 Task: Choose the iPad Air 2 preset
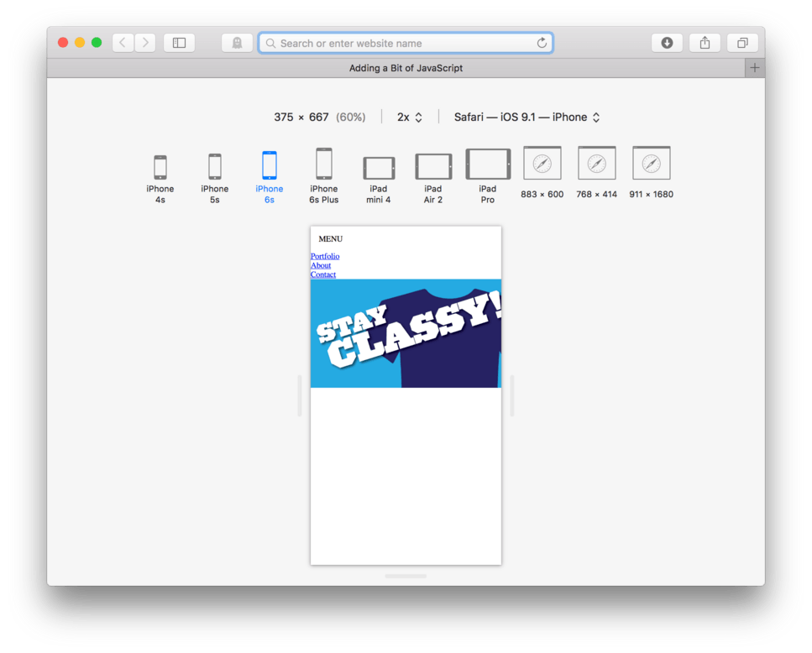(433, 179)
